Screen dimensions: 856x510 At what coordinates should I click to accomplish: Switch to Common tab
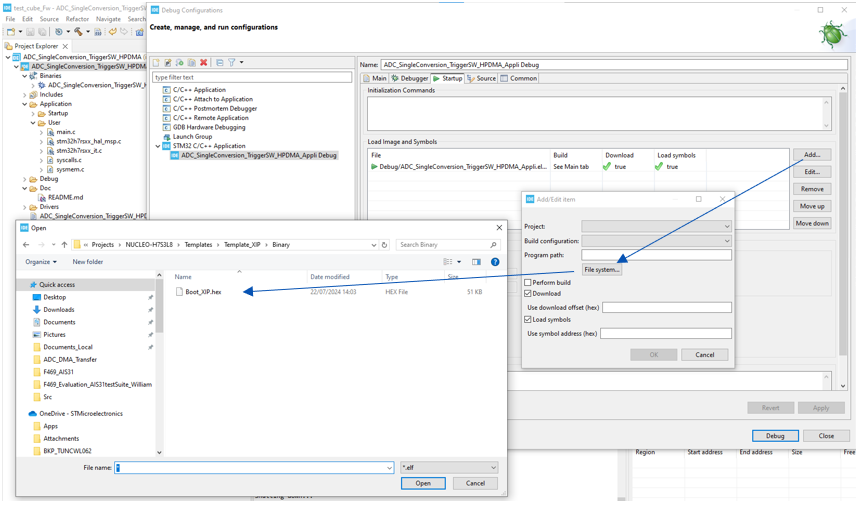519,79
